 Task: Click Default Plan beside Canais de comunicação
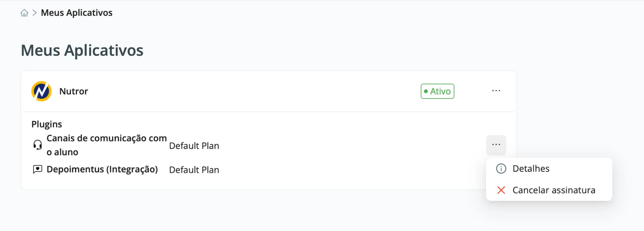pos(194,146)
